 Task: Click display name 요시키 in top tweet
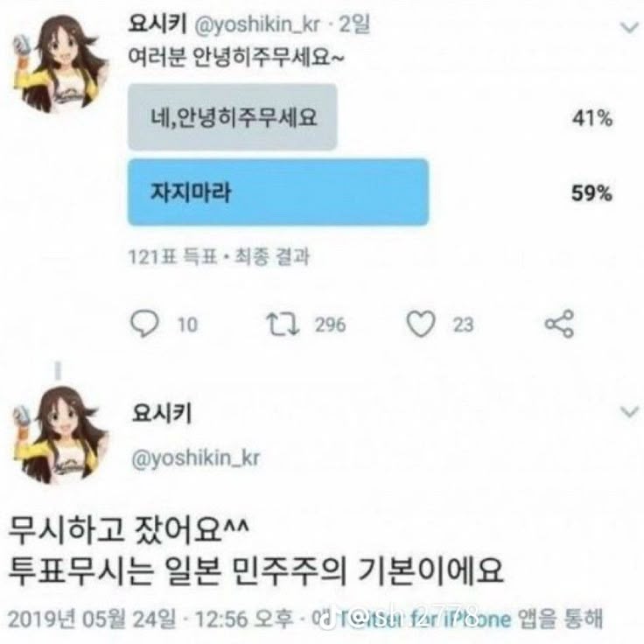pos(157,24)
